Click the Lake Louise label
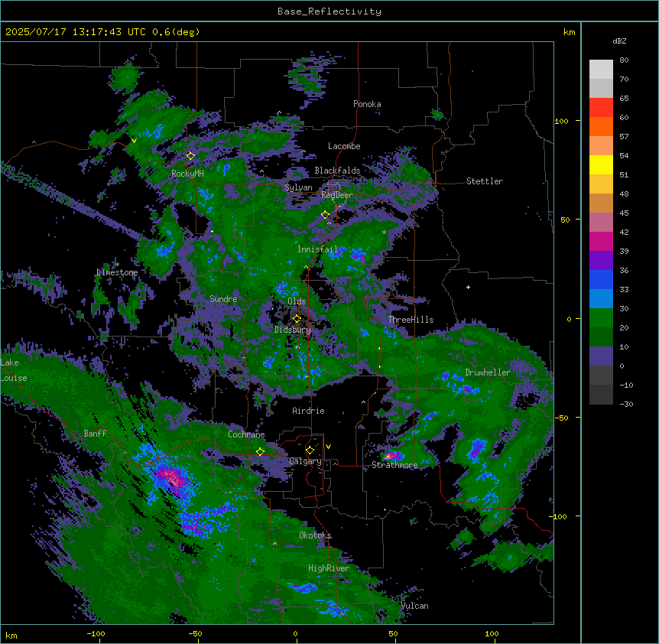The height and width of the screenshot is (644, 659). pos(14,370)
